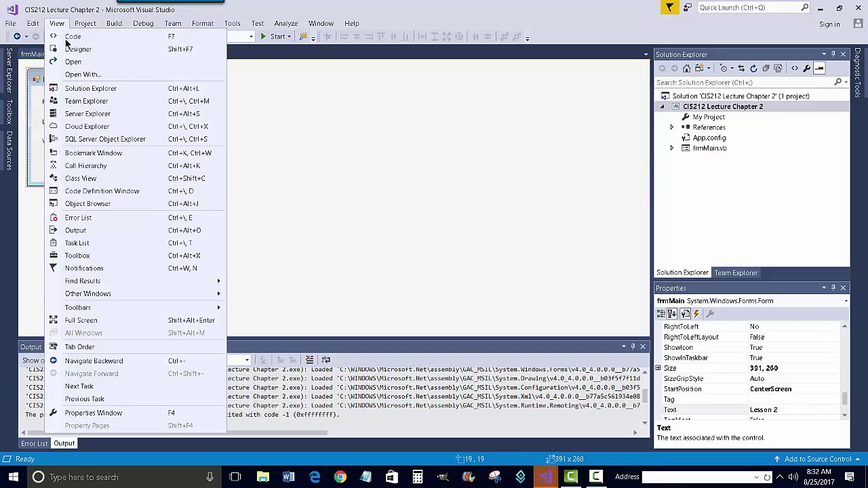Screen dimensions: 868x488
Task: Click the notifications flag icon in title bar
Action: pyautogui.click(x=669, y=7)
